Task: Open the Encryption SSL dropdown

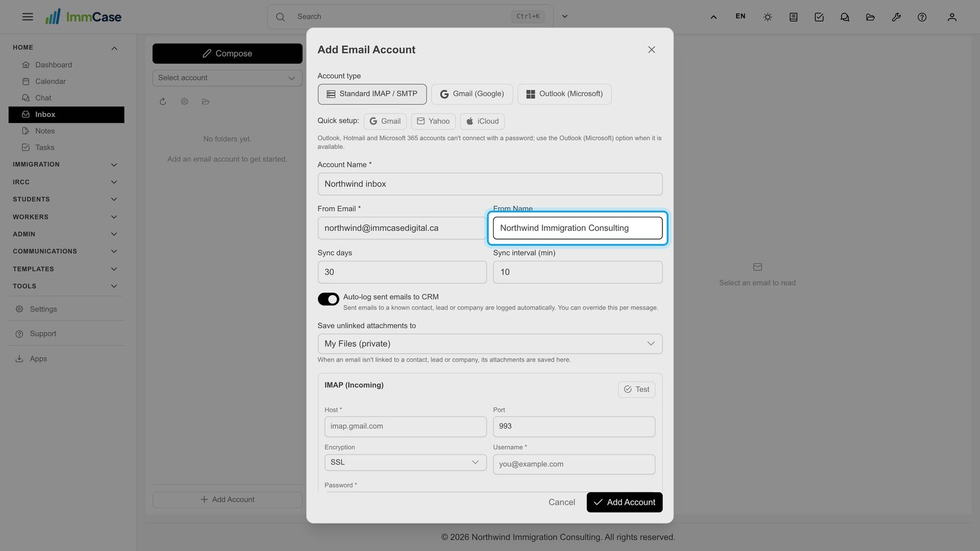Action: pos(405,462)
